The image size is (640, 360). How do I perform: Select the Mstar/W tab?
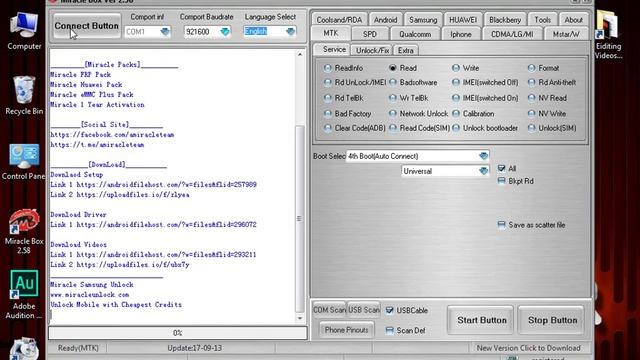(566, 34)
